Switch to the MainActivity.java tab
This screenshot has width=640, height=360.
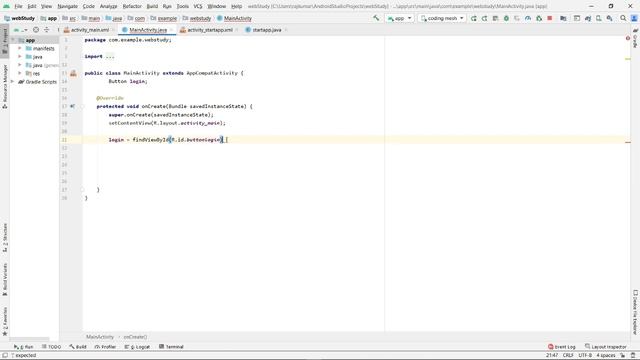tap(148, 30)
